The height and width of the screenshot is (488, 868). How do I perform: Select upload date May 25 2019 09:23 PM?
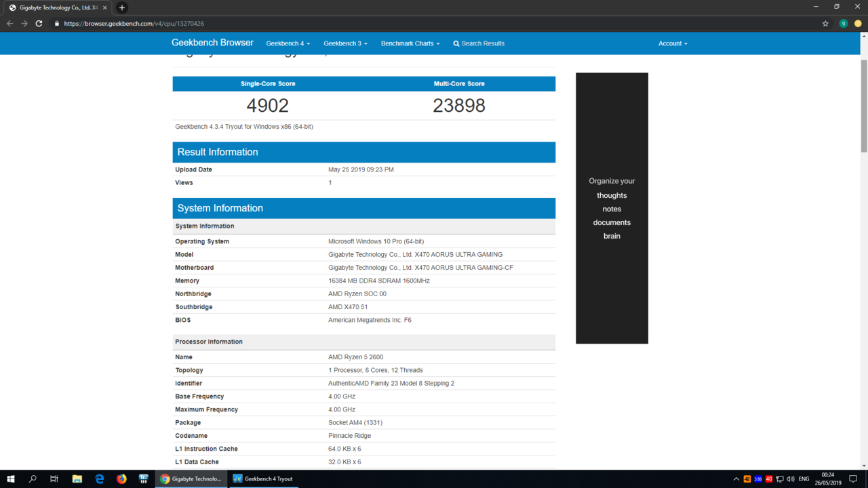[x=361, y=169]
